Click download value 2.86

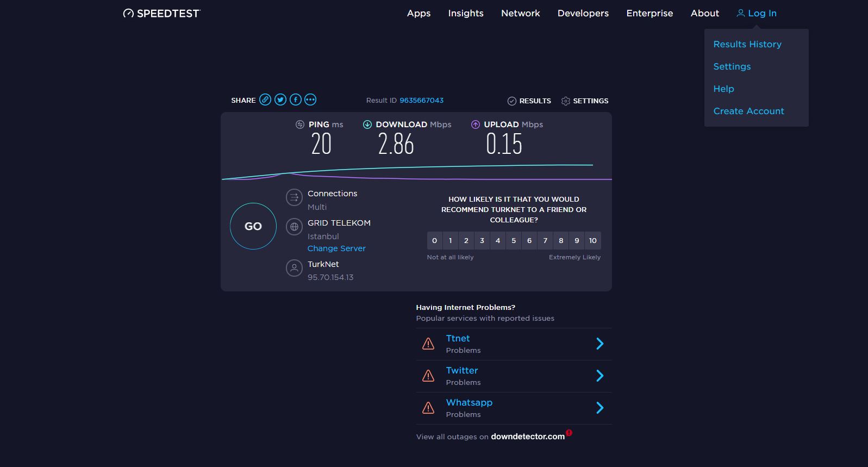[396, 144]
